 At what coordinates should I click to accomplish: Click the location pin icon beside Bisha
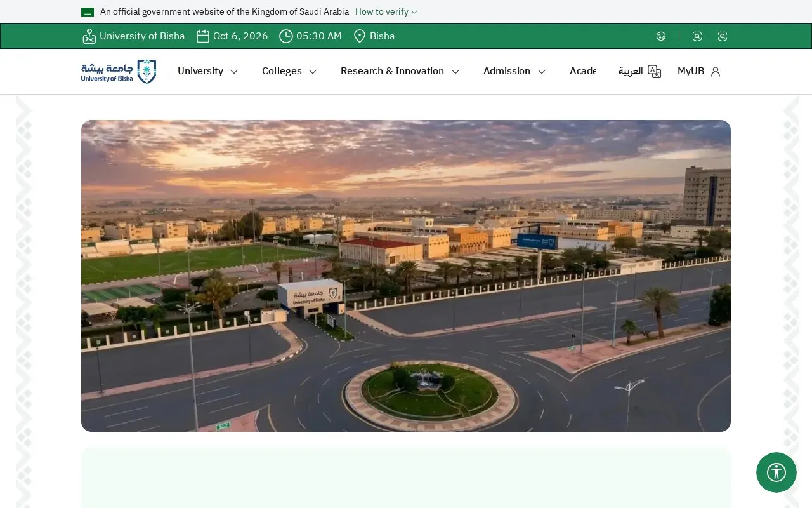[360, 36]
